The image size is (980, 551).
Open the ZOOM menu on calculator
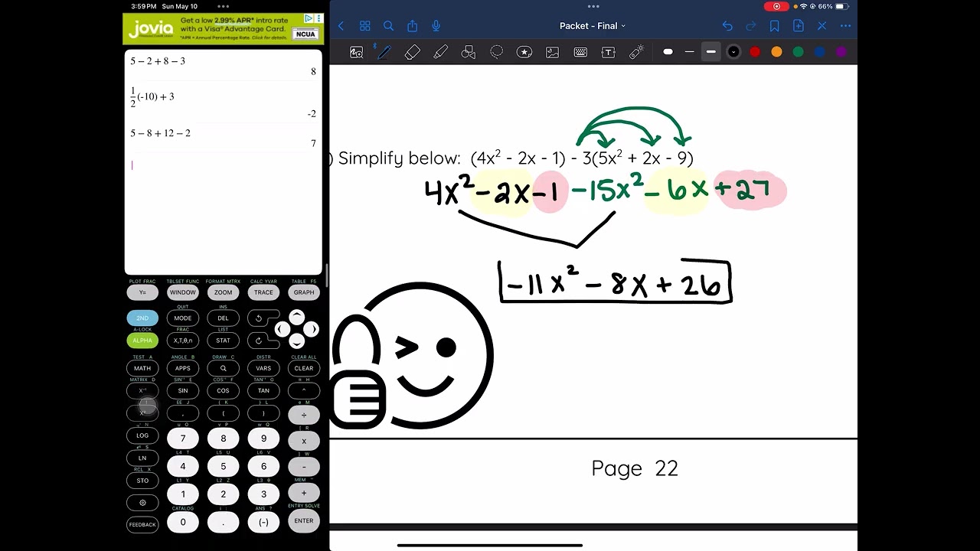(223, 292)
